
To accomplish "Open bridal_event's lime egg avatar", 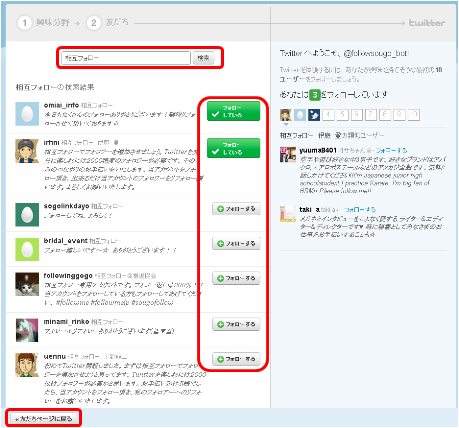I will [27, 249].
